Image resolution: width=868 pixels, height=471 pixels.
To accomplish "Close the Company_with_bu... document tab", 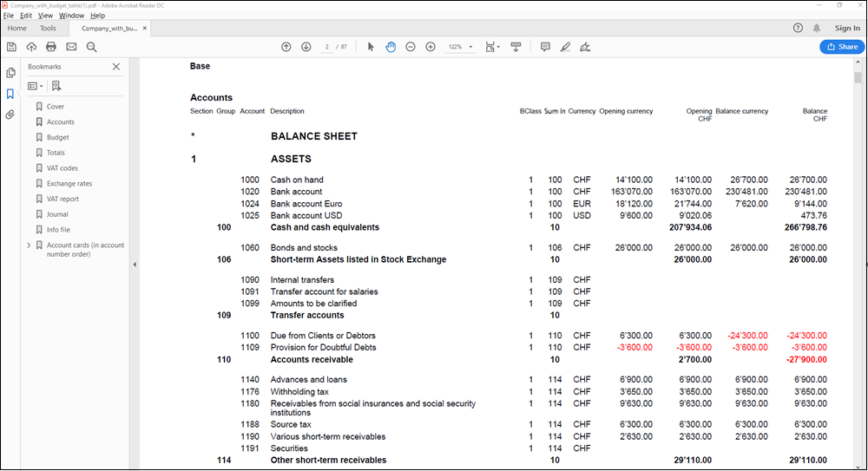I will click(145, 29).
